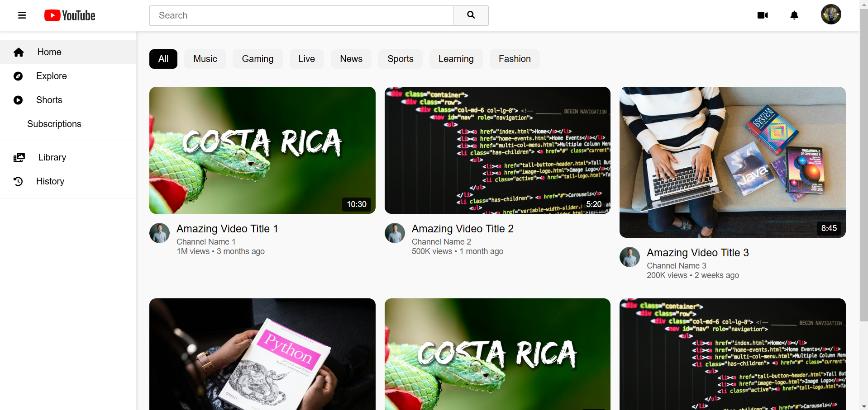Click the scrollbar down arrow
The height and width of the screenshot is (410, 868).
(864, 406)
